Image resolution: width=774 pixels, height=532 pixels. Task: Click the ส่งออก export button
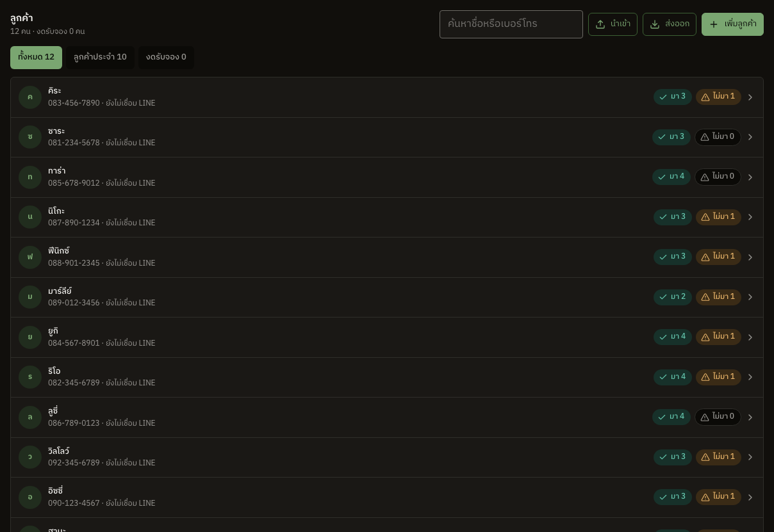pos(670,24)
